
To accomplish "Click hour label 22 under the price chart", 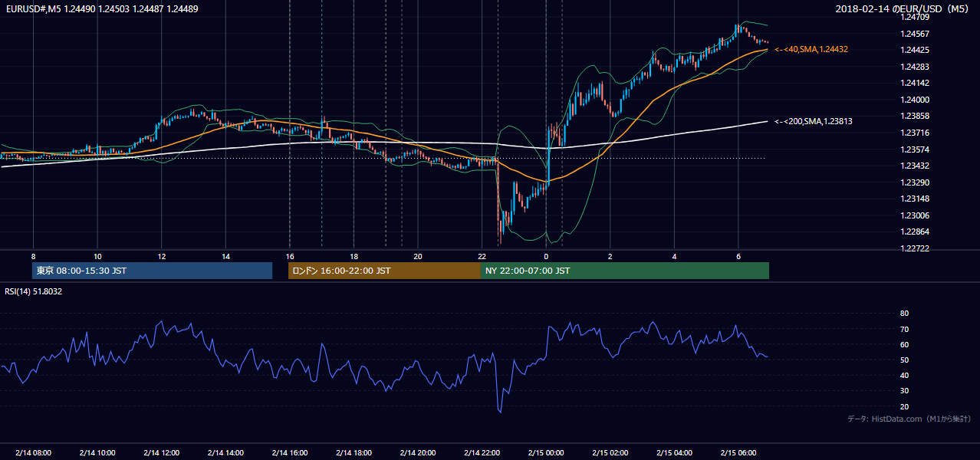I will tap(482, 256).
